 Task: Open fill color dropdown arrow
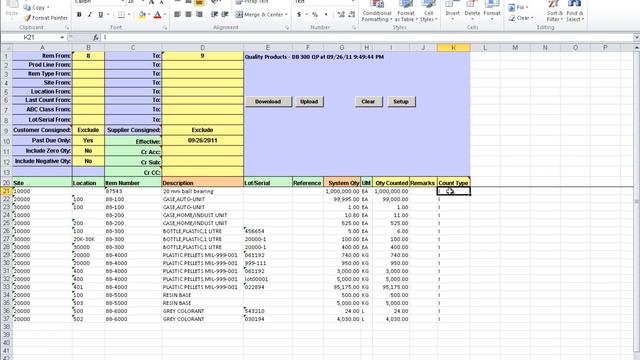pyautogui.click(x=149, y=15)
